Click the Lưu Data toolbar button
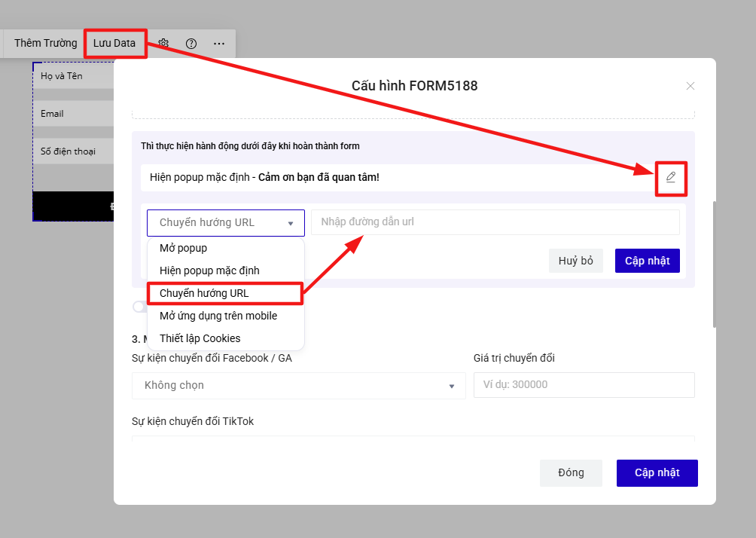 pyautogui.click(x=114, y=43)
